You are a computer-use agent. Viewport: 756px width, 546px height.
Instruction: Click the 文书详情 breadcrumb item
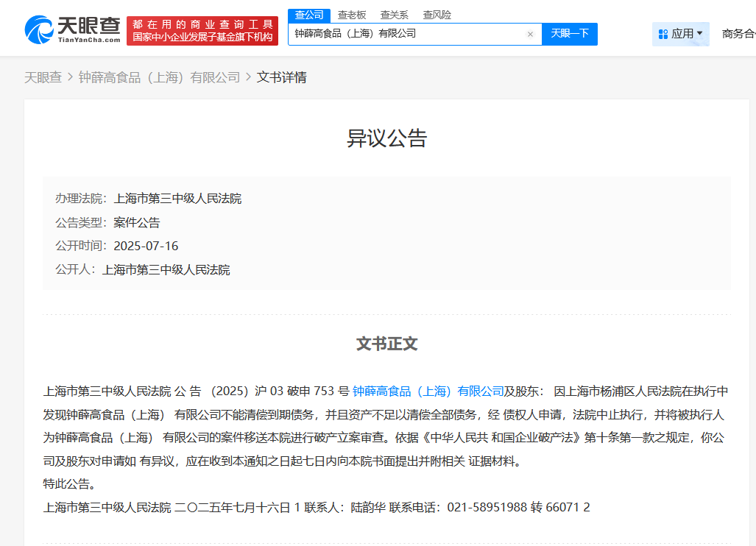(282, 77)
